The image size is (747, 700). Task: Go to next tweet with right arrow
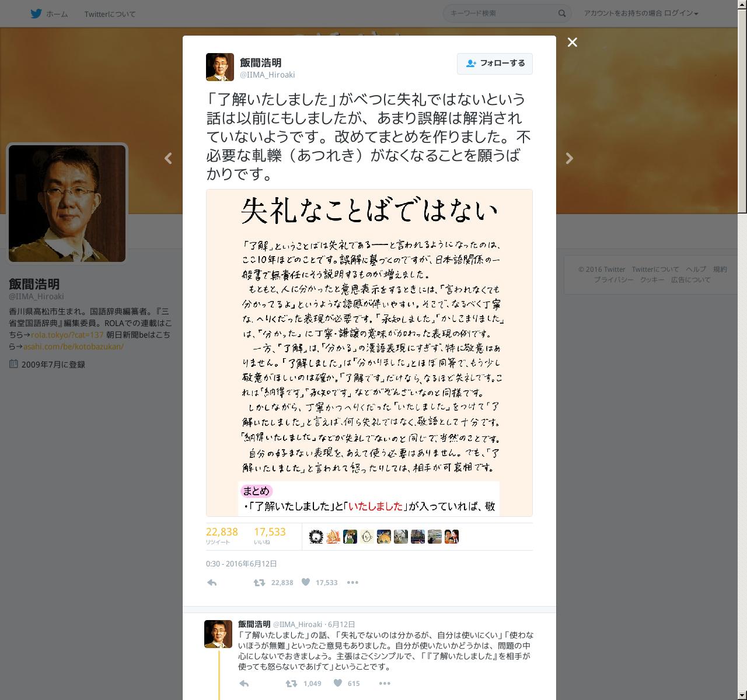pos(570,158)
